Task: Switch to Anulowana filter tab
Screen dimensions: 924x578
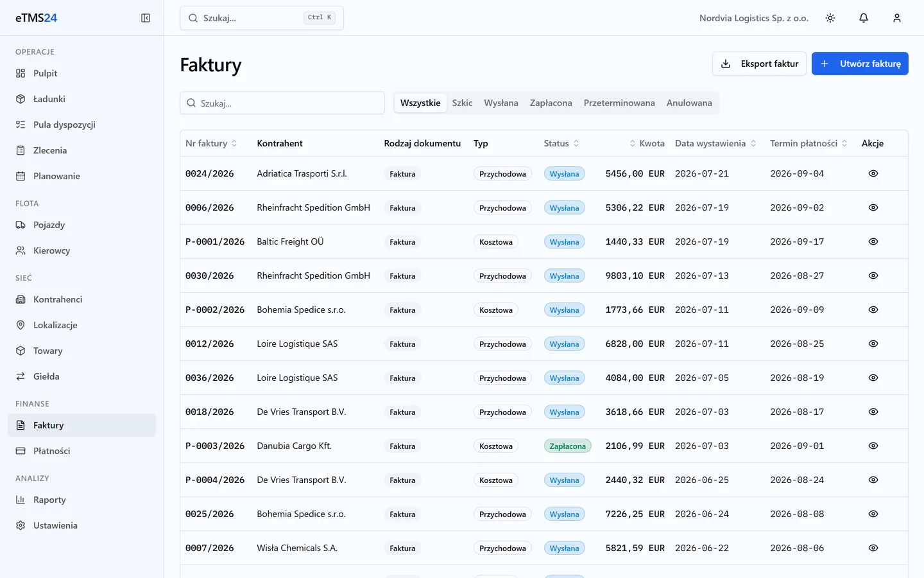Action: (x=689, y=103)
